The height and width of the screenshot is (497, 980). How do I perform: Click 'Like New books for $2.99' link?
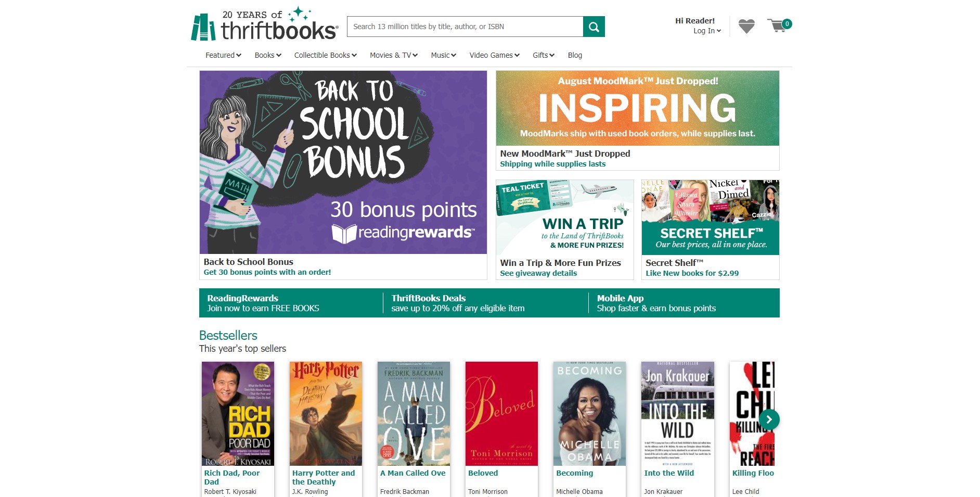tap(692, 273)
